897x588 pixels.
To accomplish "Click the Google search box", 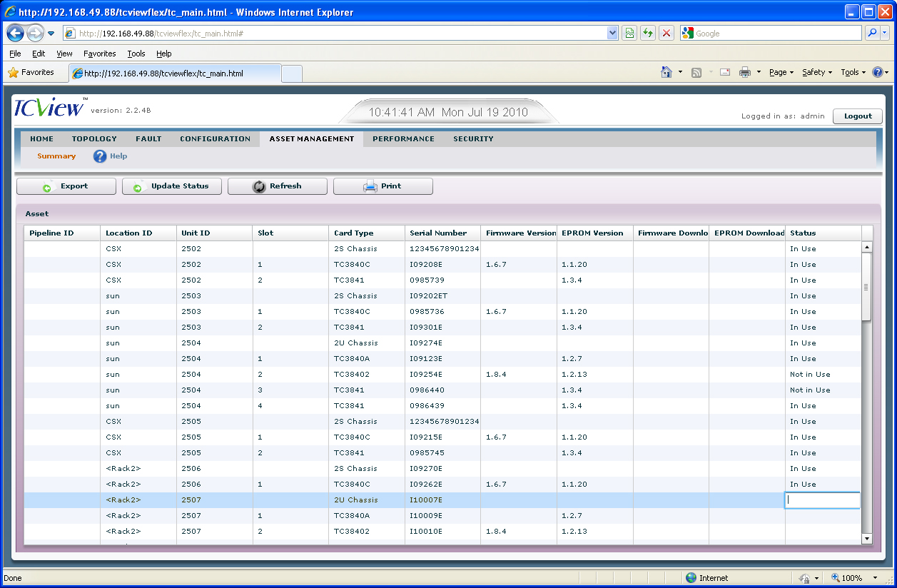I will point(771,34).
